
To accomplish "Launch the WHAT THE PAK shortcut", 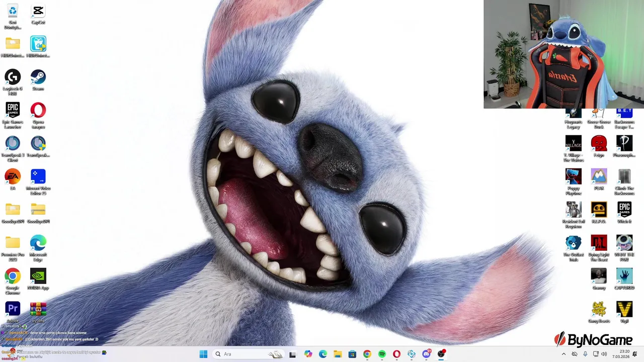I will point(624,248).
